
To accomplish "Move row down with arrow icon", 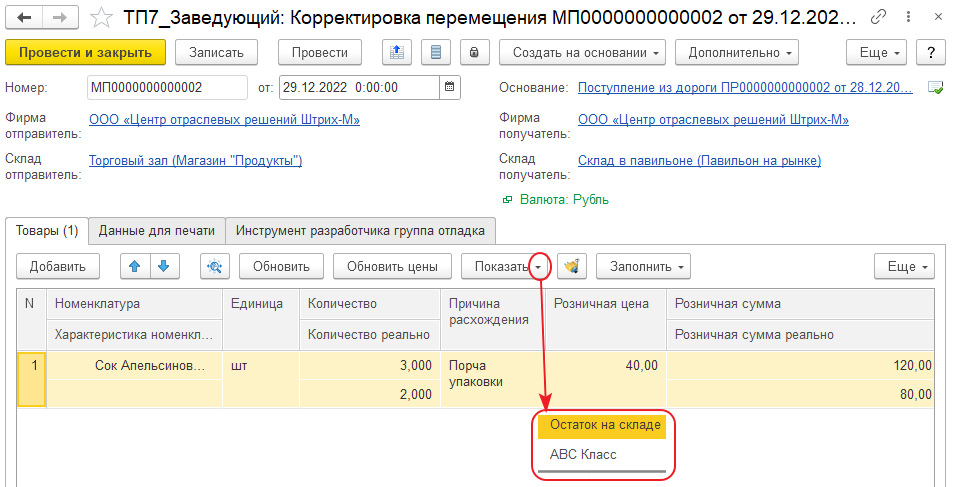I will (x=162, y=266).
